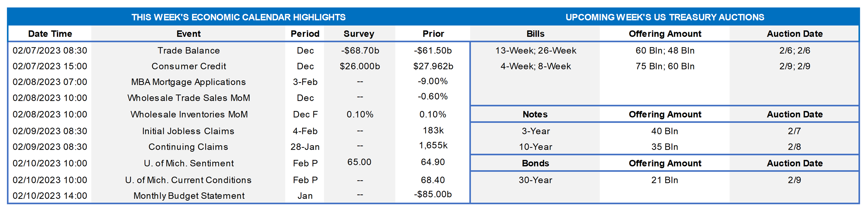
Task: Click the 30-Year bond cell
Action: pos(536,180)
